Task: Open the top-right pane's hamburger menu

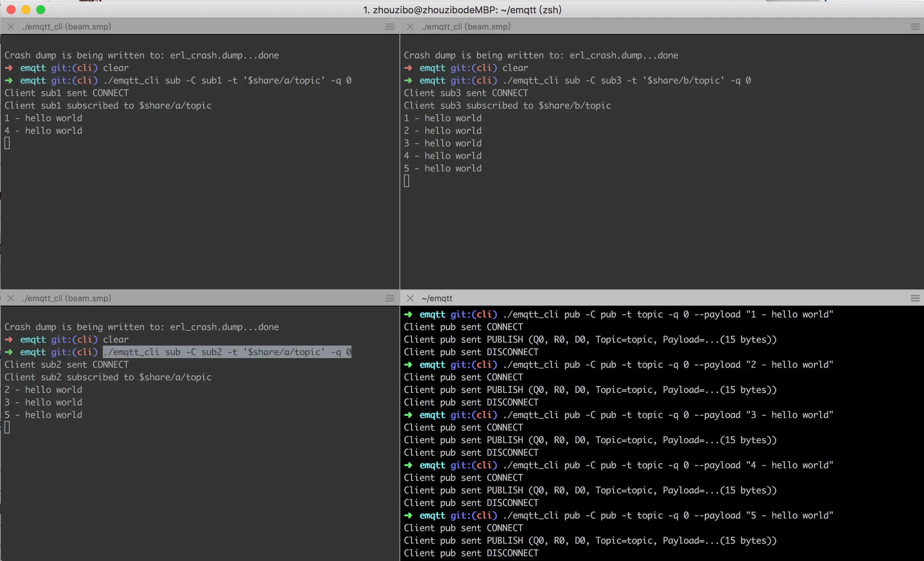Action: [915, 27]
